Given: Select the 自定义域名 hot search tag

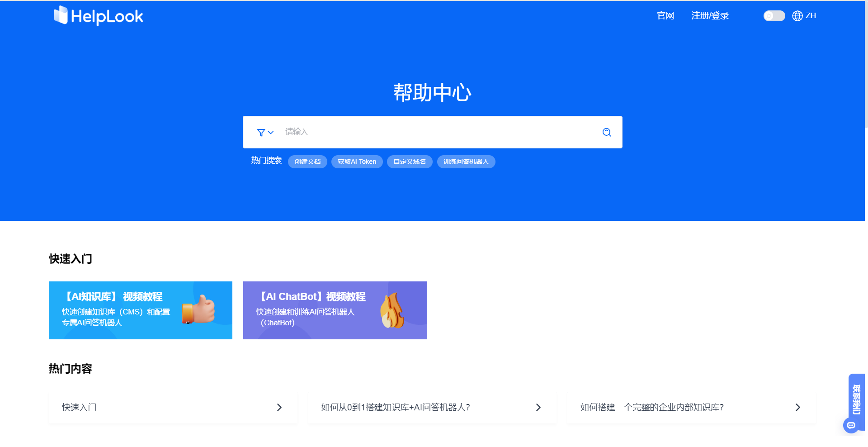Looking at the screenshot, I should click(410, 162).
